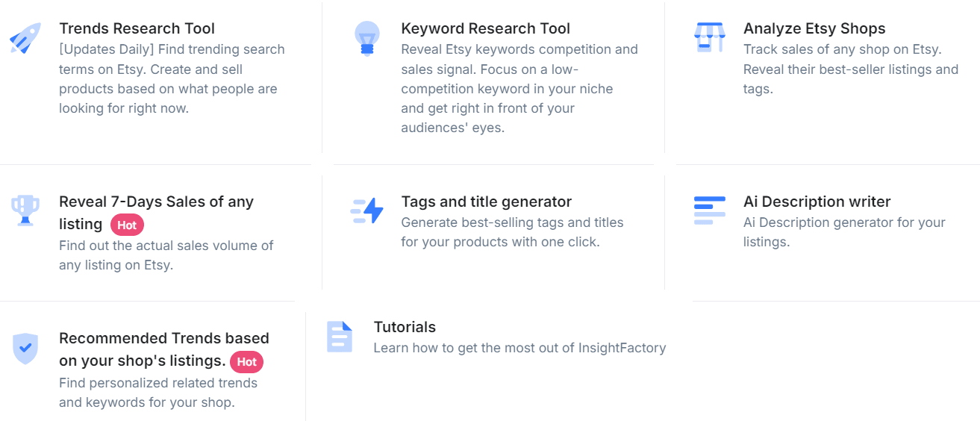Click the text lines Ai Description icon
This screenshot has width=980, height=421.
pyautogui.click(x=708, y=210)
